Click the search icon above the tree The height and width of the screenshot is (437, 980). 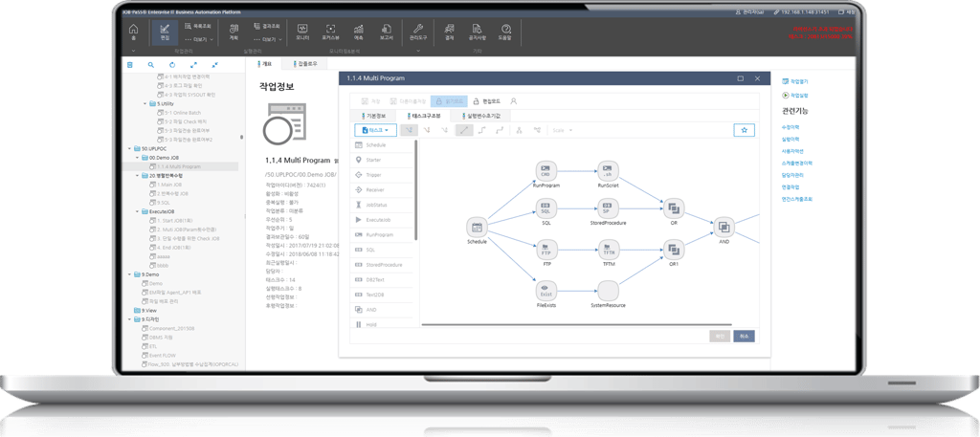[150, 65]
